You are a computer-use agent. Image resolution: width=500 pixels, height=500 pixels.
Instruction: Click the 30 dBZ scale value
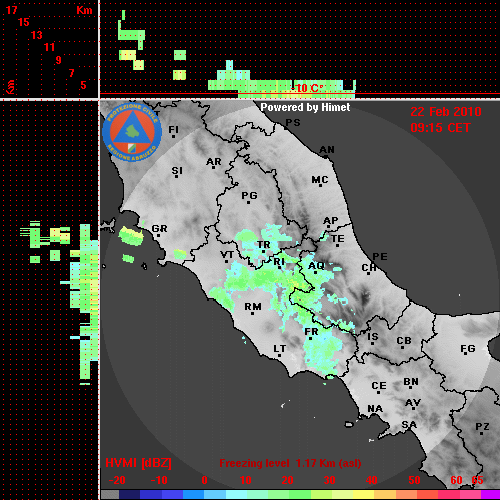(329, 480)
